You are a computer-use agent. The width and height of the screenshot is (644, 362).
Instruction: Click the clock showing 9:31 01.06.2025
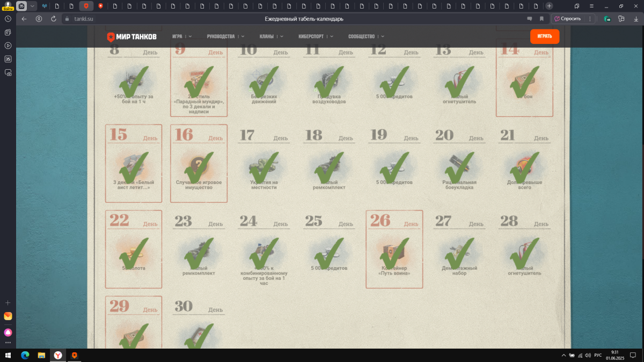tap(614, 355)
